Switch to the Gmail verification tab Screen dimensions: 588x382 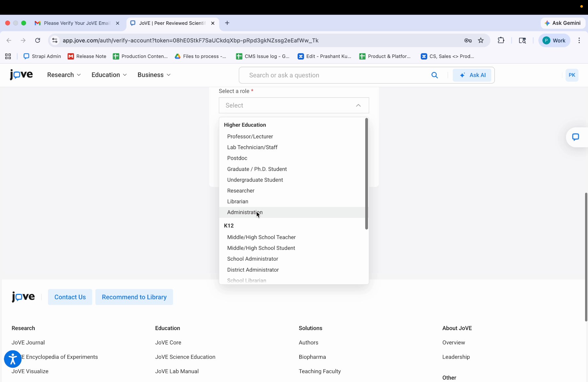[x=77, y=23]
